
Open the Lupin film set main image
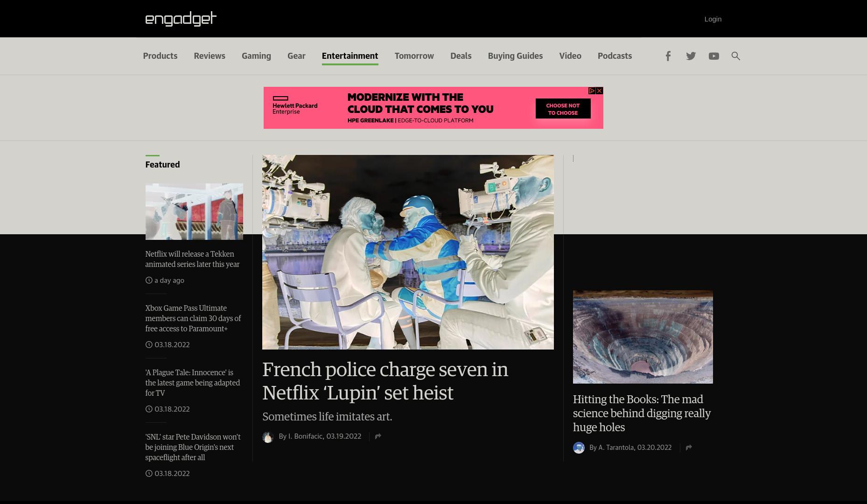click(408, 252)
